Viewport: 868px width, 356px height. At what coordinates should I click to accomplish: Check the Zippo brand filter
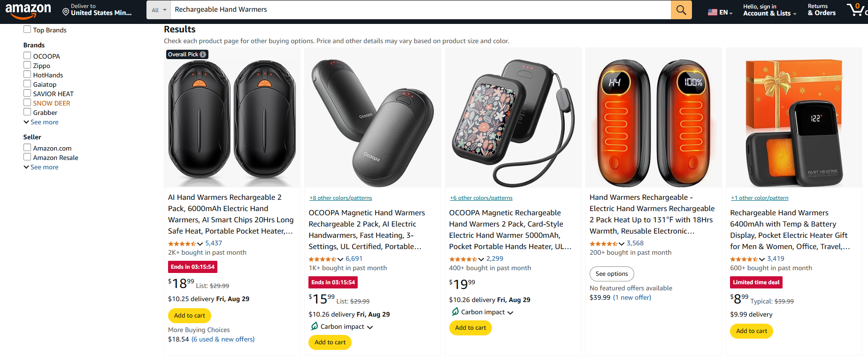[x=27, y=64]
